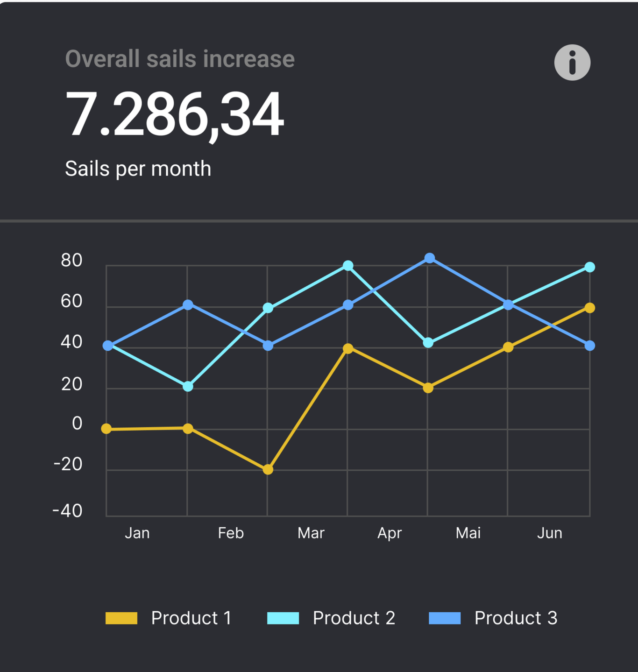Toggle the Product 3 blue legend swatch
The height and width of the screenshot is (672, 638).
445,618
